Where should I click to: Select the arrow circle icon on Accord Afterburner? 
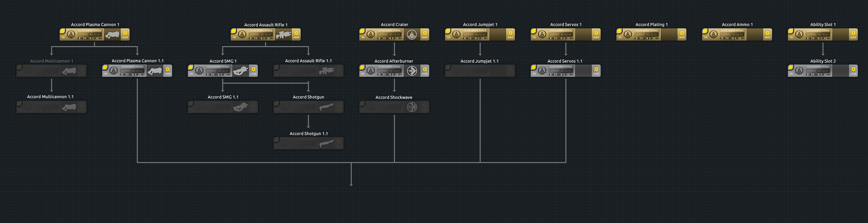click(x=412, y=71)
